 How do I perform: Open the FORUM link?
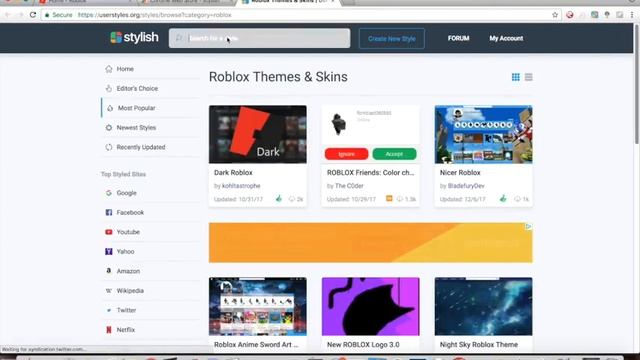[x=458, y=38]
